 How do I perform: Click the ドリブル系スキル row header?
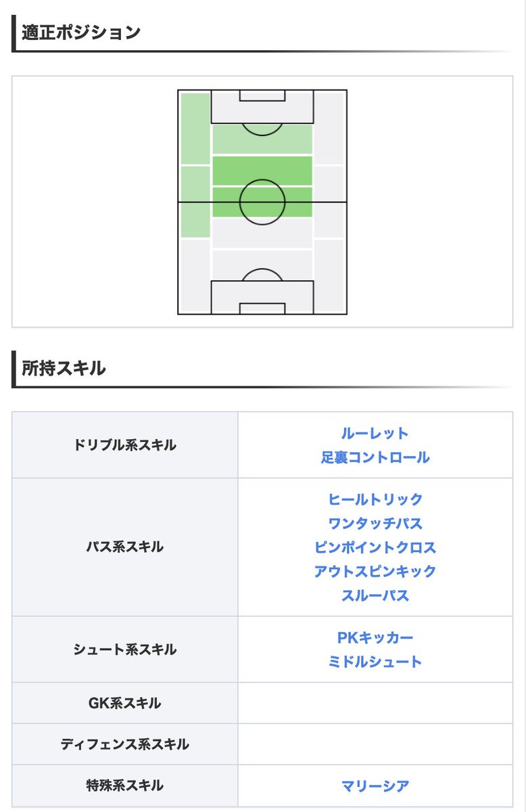pyautogui.click(x=125, y=445)
